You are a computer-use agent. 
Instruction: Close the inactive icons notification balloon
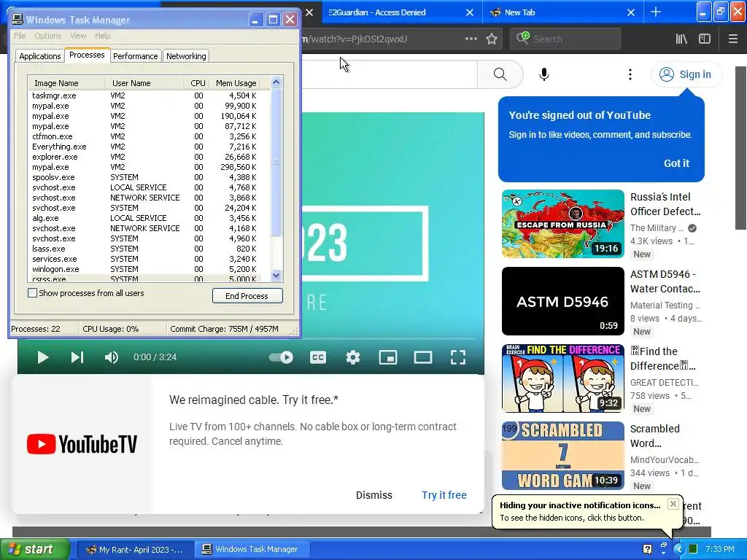click(673, 504)
